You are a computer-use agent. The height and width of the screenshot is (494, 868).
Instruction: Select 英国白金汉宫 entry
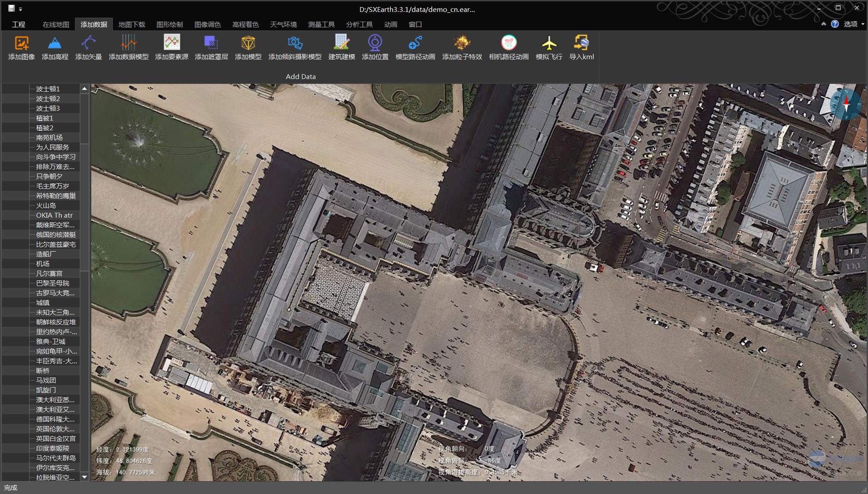click(x=56, y=438)
